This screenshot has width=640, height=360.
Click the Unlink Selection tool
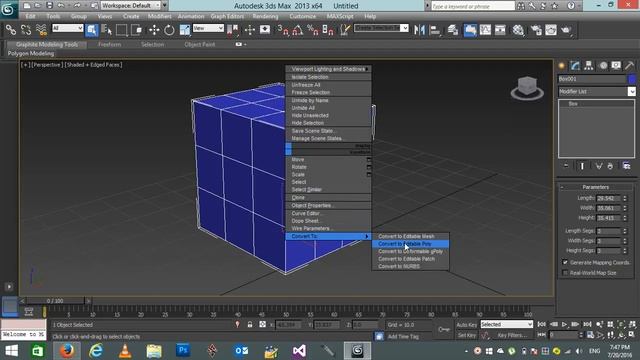[26, 30]
